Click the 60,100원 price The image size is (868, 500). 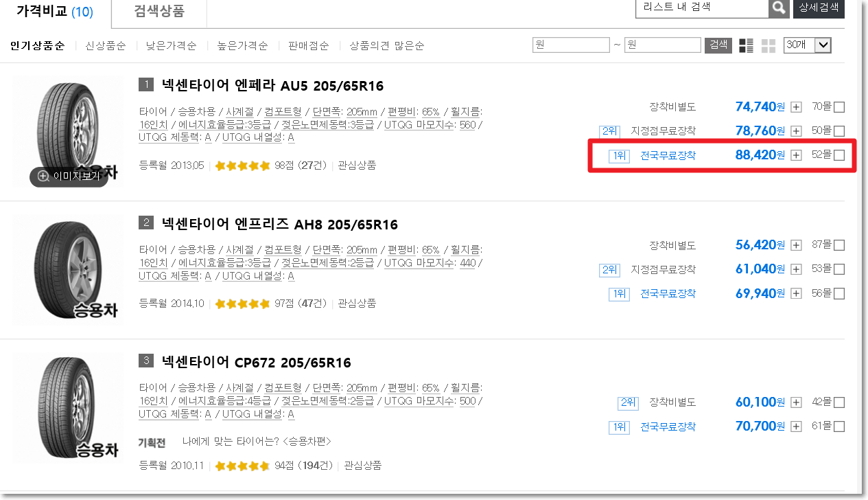[760, 402]
